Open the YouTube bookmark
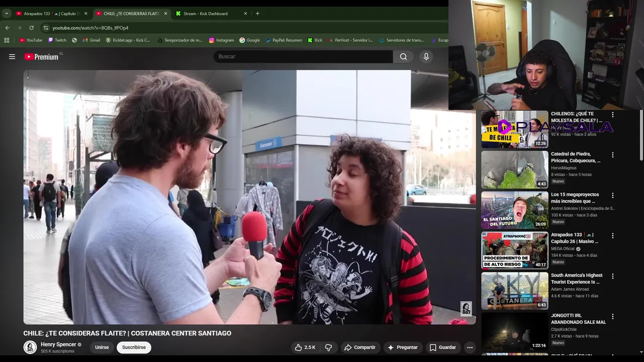Screen dimensions: 644x362 [31, 40]
